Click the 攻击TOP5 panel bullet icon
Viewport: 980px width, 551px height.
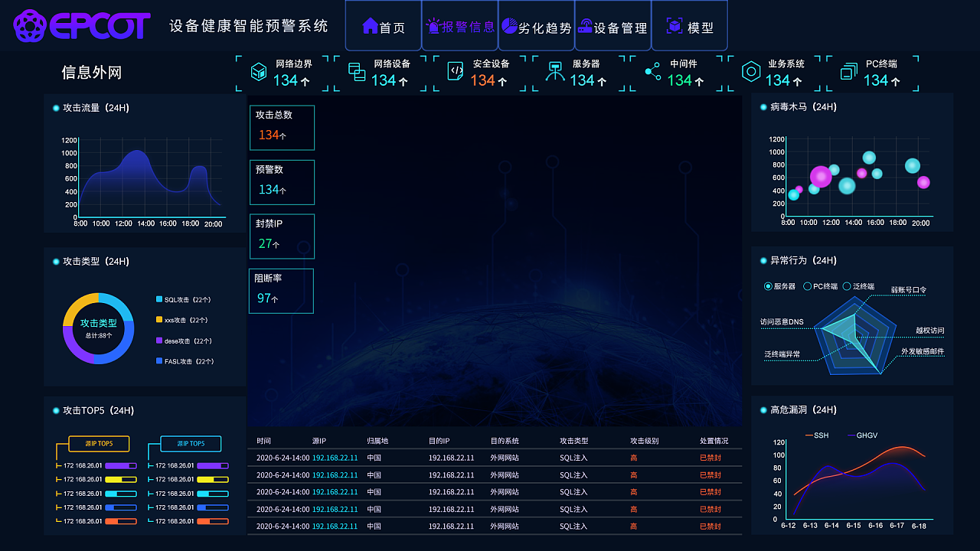pos(56,411)
